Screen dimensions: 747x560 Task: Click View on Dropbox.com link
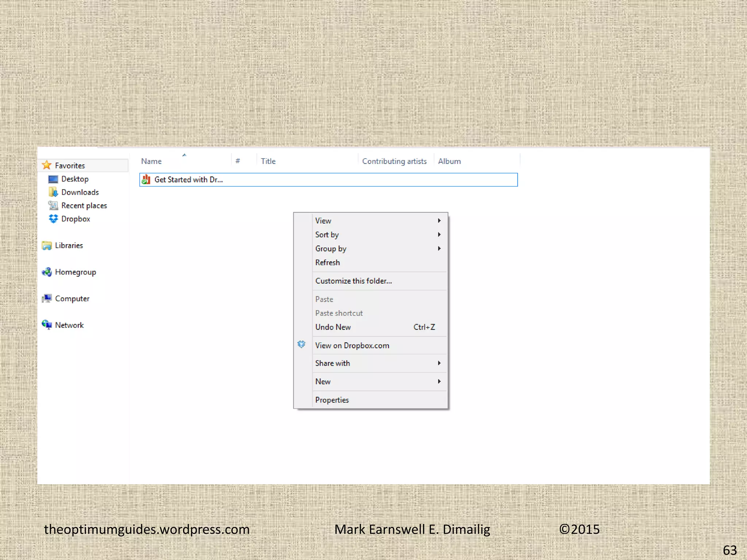point(352,345)
